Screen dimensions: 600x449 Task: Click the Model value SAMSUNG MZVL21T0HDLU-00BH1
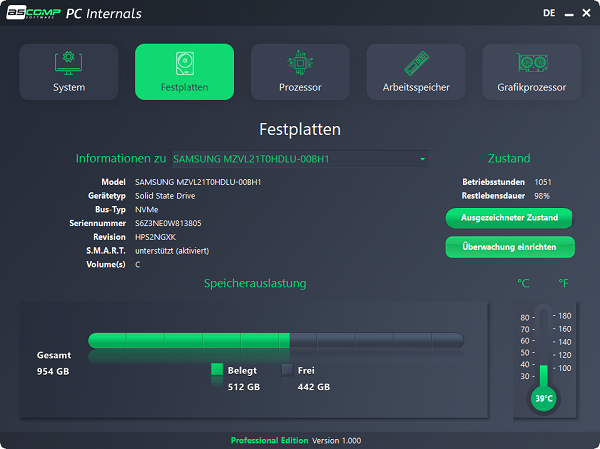(198, 182)
